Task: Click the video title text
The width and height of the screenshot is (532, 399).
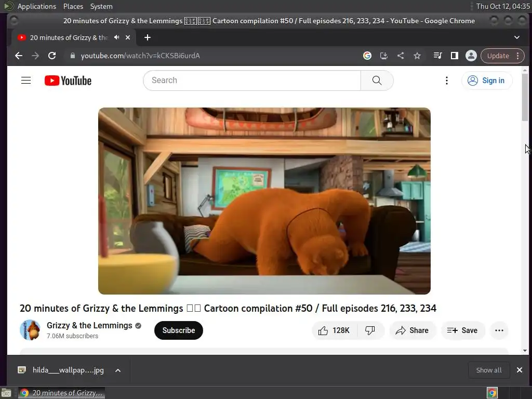Action: (228, 308)
